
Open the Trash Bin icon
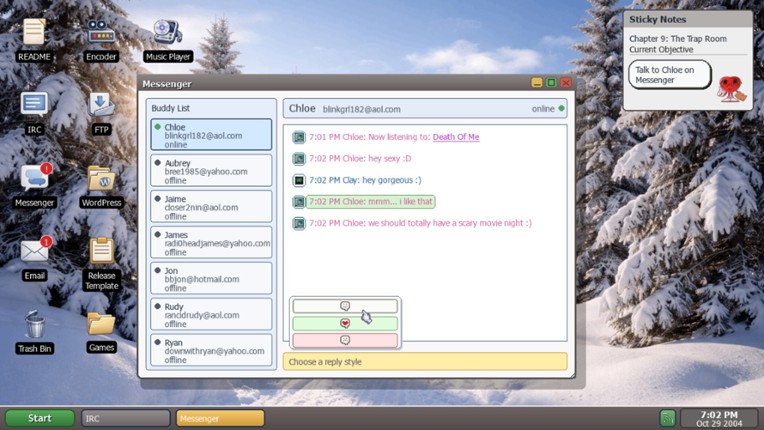pos(35,328)
